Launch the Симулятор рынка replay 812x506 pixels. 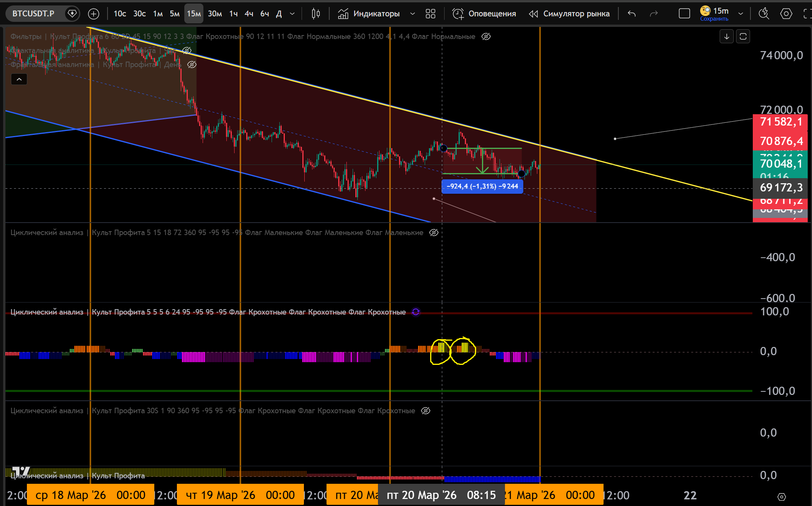[569, 14]
